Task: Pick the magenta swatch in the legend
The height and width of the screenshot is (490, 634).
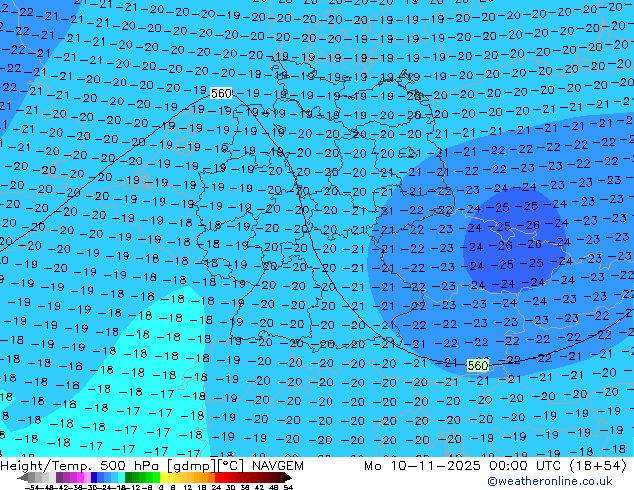Action: (80, 477)
